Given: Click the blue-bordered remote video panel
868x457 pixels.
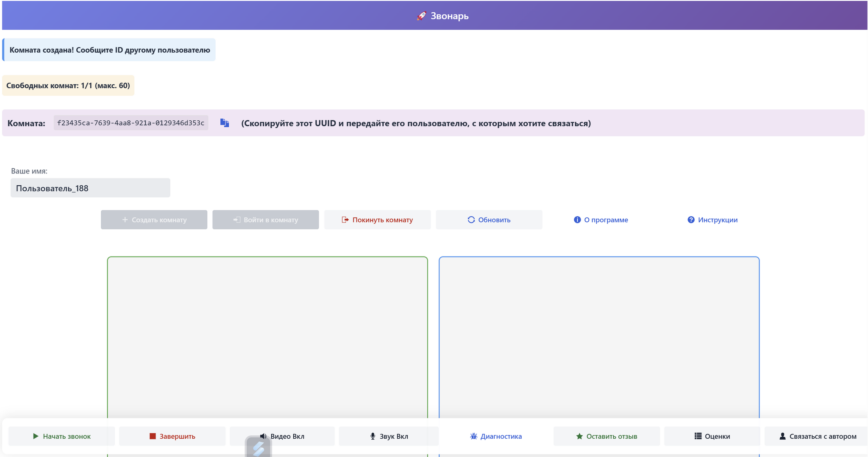Looking at the screenshot, I should coord(599,335).
